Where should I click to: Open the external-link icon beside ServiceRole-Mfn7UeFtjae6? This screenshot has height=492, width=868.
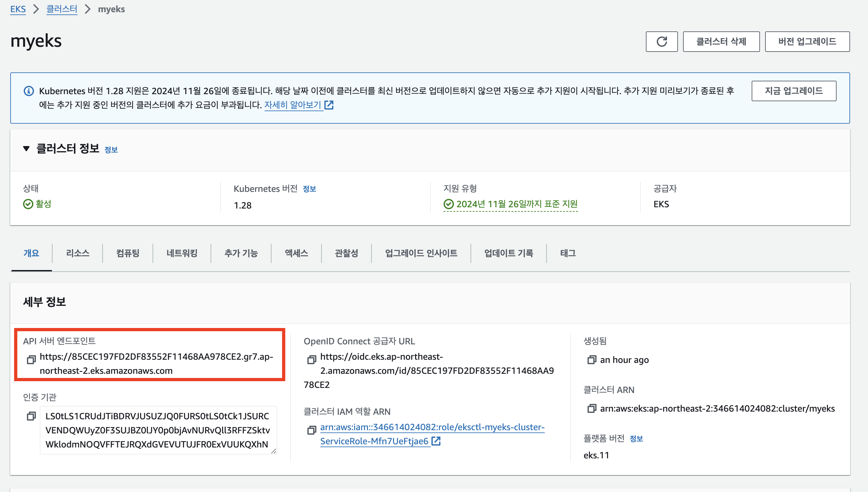coord(436,441)
